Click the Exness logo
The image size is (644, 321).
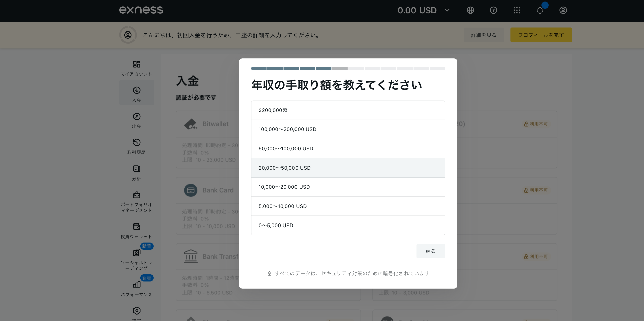141,10
